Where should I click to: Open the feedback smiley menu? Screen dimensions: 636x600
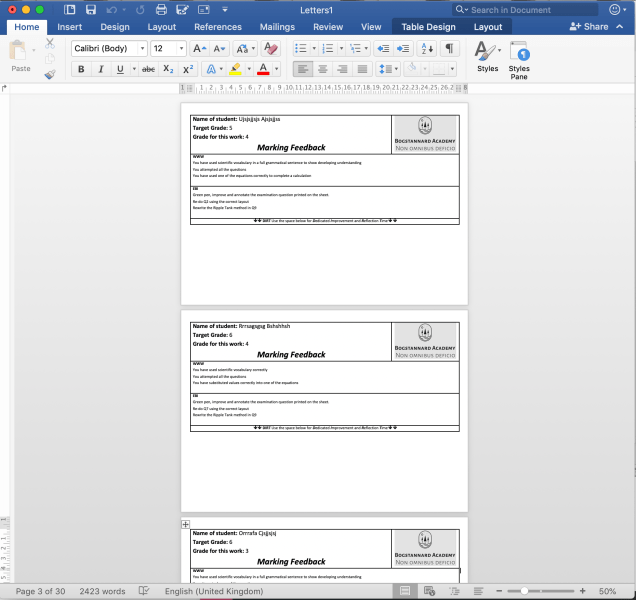tap(617, 10)
